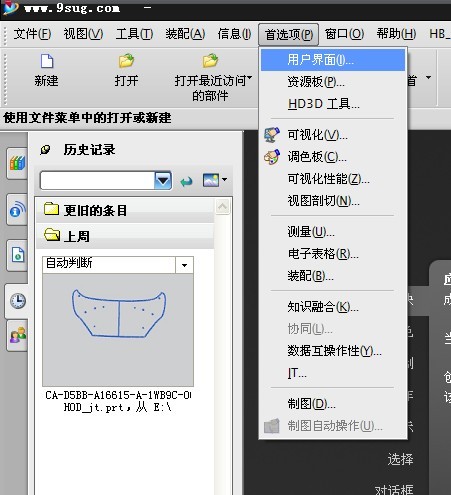Image resolution: width=451 pixels, height=495 pixels.
Task: Open recently visited parts (打开最近访问的部件)
Action: 210,78
